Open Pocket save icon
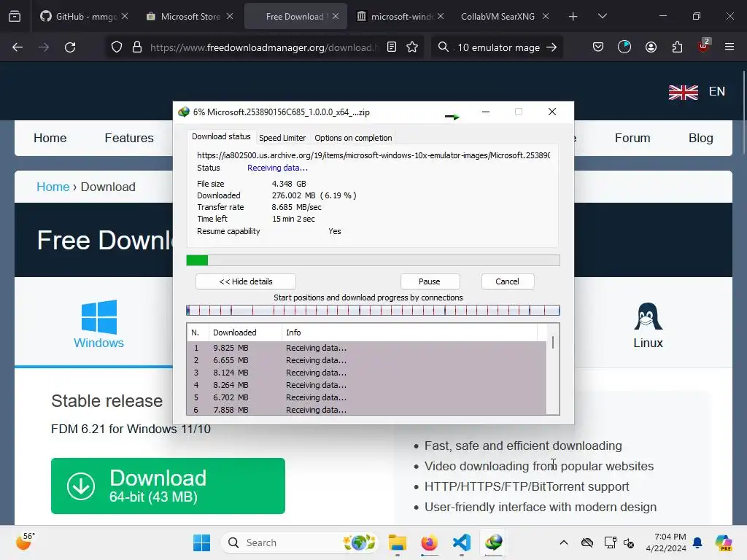Viewport: 747px width, 560px height. [x=598, y=47]
